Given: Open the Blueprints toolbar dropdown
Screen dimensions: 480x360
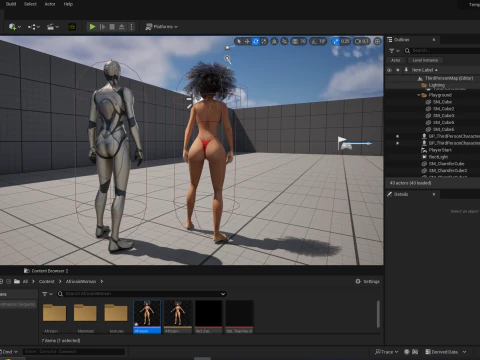Looking at the screenshot, I should pos(34,27).
